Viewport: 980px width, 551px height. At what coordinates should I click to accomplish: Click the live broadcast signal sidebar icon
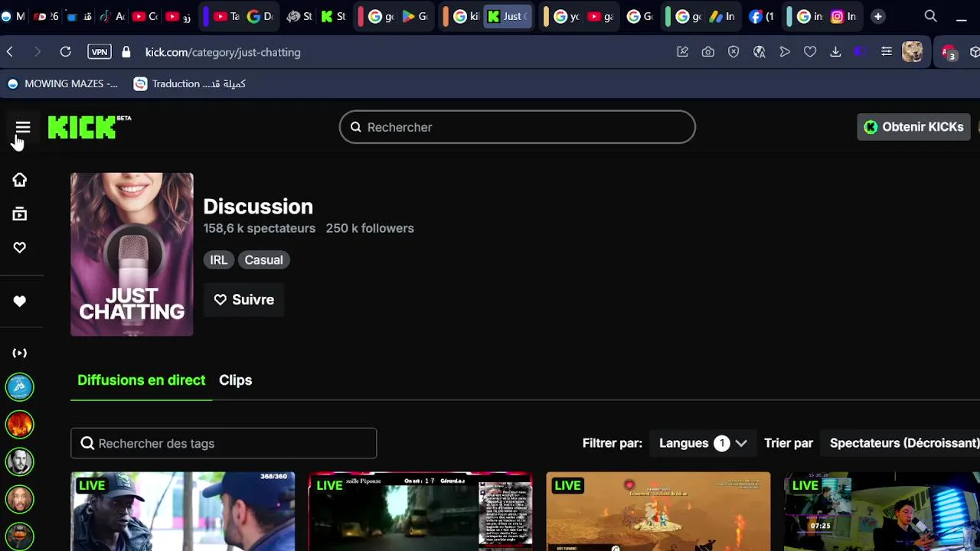[19, 353]
